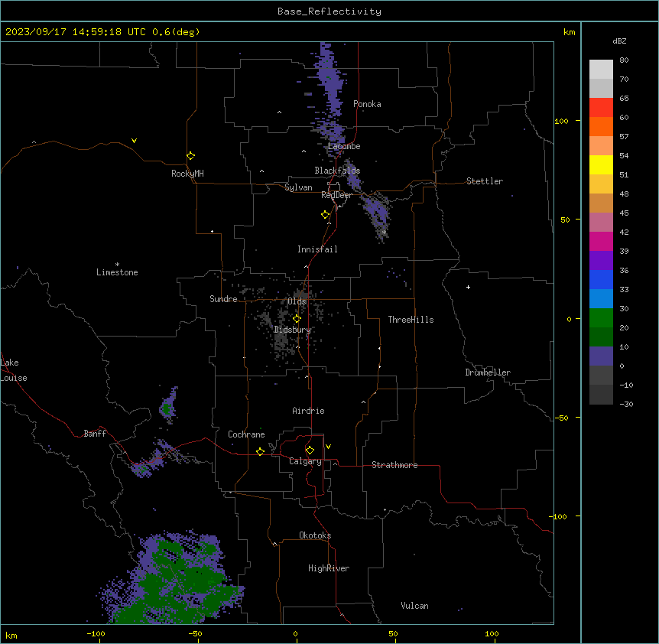Click the yellow diamond marker below Cochrane
The width and height of the screenshot is (659, 644).
click(x=260, y=451)
